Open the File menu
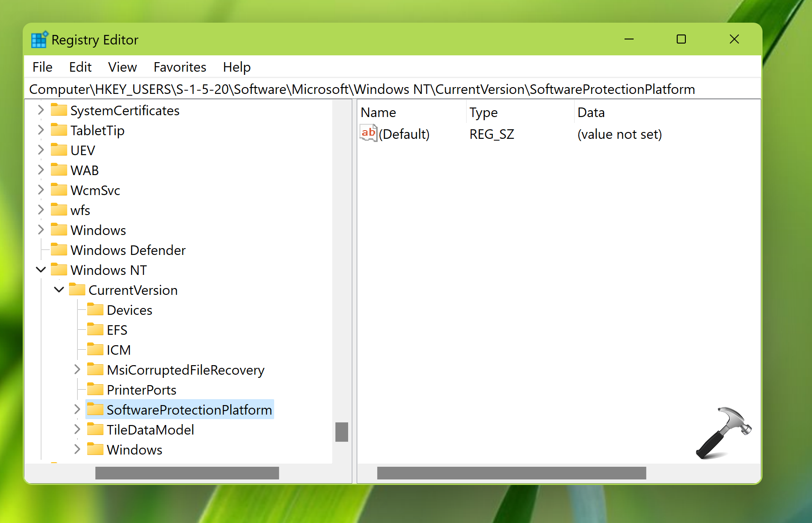The height and width of the screenshot is (523, 812). tap(42, 67)
